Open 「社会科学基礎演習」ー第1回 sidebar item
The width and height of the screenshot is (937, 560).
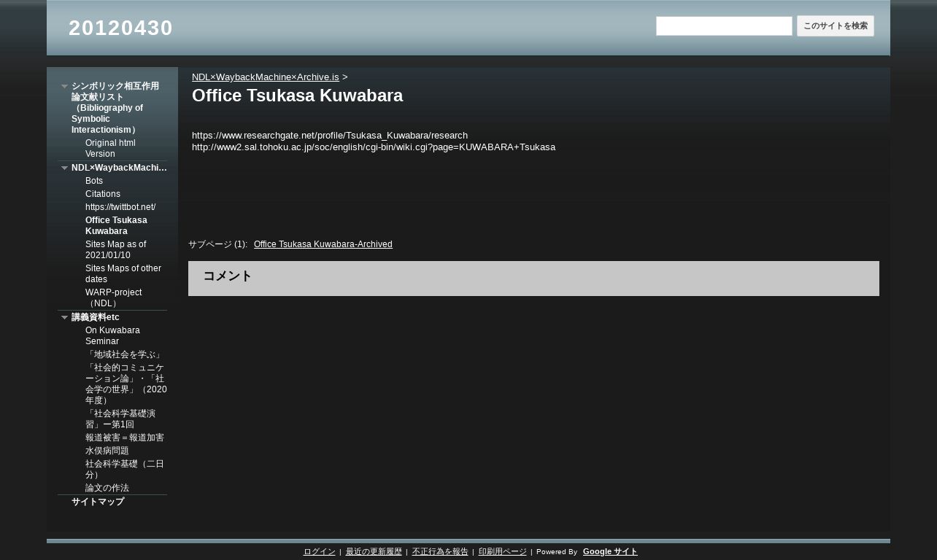120,419
